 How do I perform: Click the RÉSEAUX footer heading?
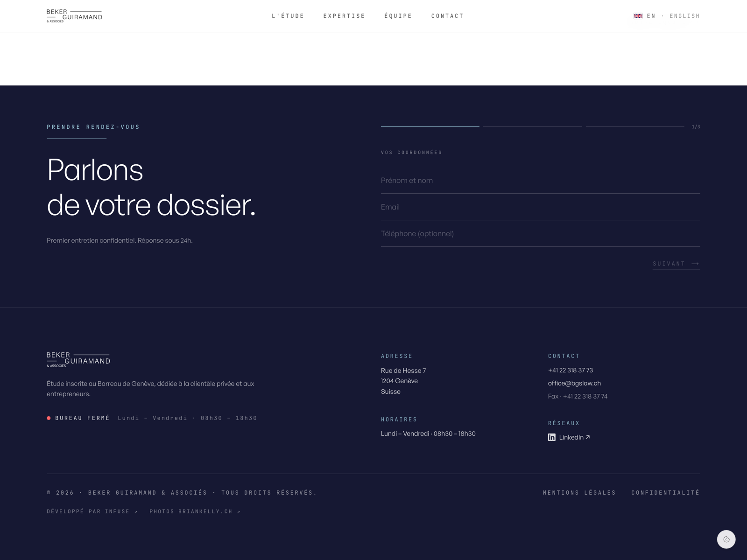pyautogui.click(x=564, y=423)
